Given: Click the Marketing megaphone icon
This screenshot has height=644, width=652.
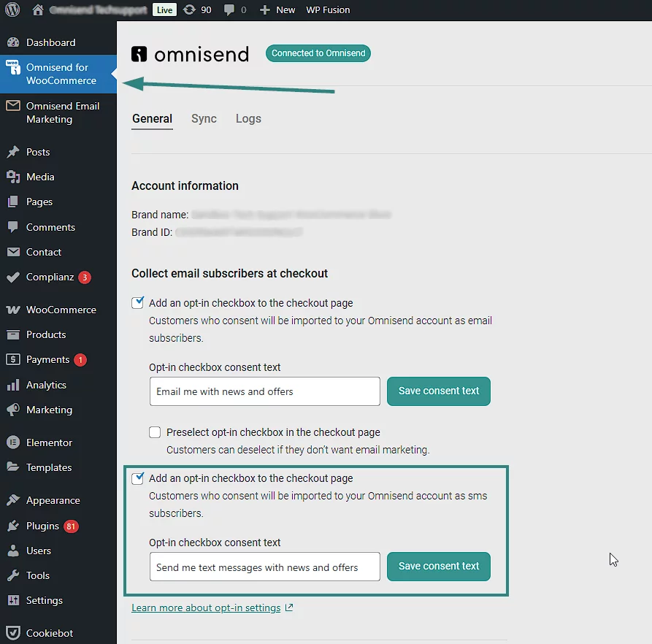Looking at the screenshot, I should pos(13,410).
